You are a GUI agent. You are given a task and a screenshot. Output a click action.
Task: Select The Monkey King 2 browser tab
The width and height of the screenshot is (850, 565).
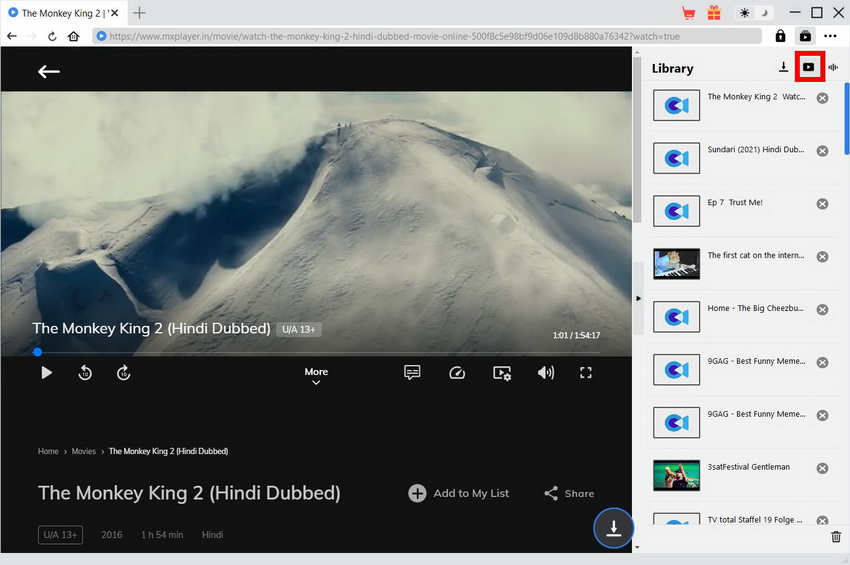pos(64,13)
